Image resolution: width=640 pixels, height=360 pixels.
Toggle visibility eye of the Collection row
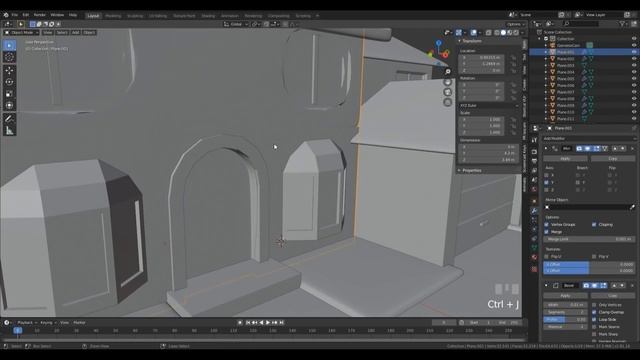[634, 39]
